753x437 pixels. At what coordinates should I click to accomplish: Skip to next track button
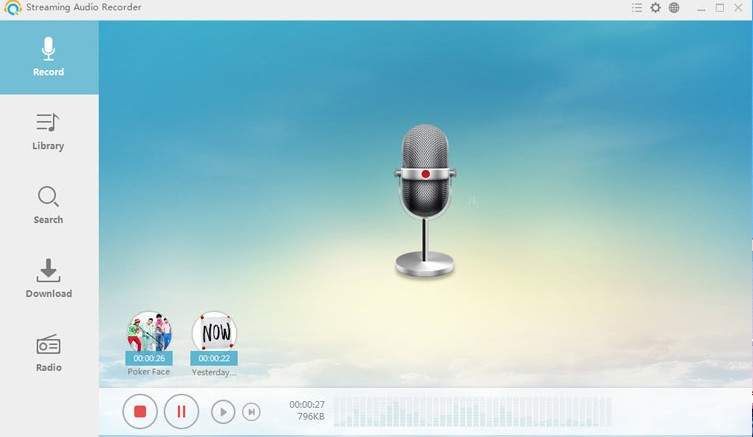tap(251, 412)
